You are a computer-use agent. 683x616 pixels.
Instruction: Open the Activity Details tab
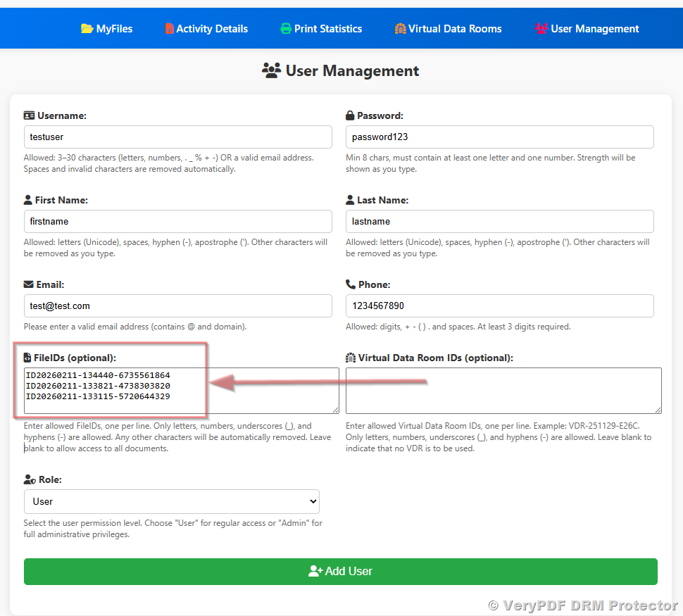point(212,29)
